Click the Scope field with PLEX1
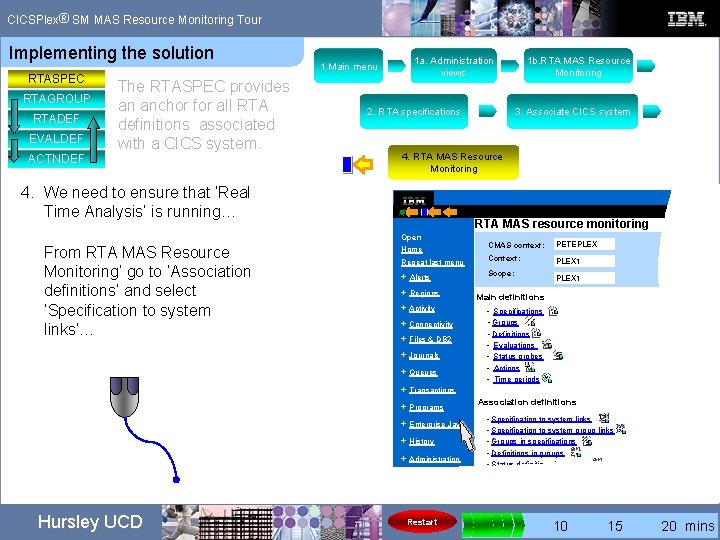Viewport: 720px width, 540px height. [584, 278]
